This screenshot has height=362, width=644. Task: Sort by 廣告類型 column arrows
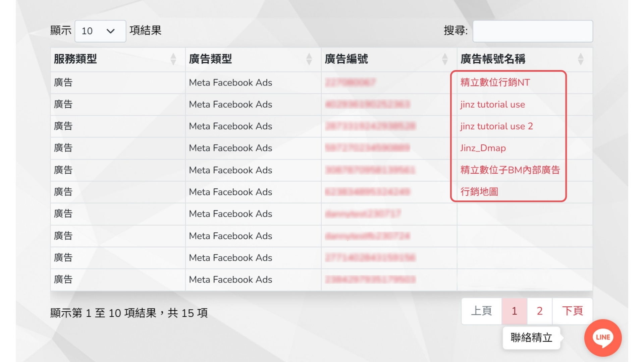[309, 59]
